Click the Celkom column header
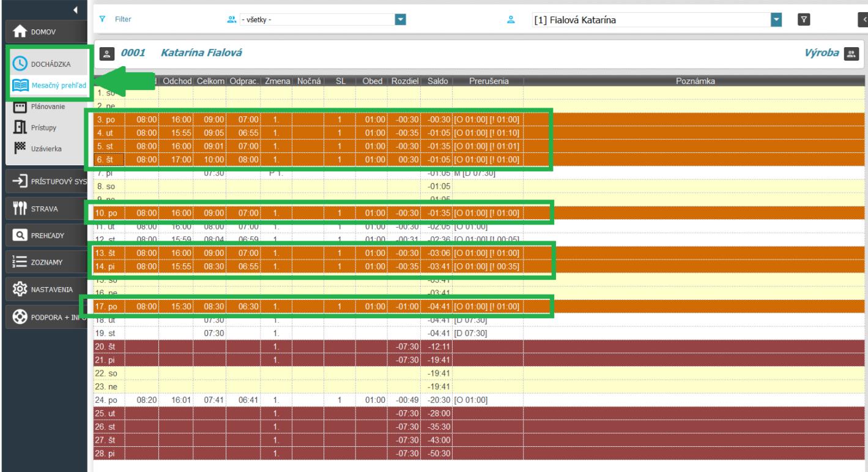The image size is (868, 472). click(211, 81)
